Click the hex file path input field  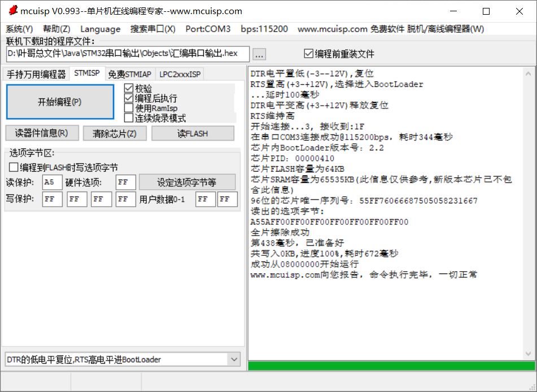[x=124, y=54]
